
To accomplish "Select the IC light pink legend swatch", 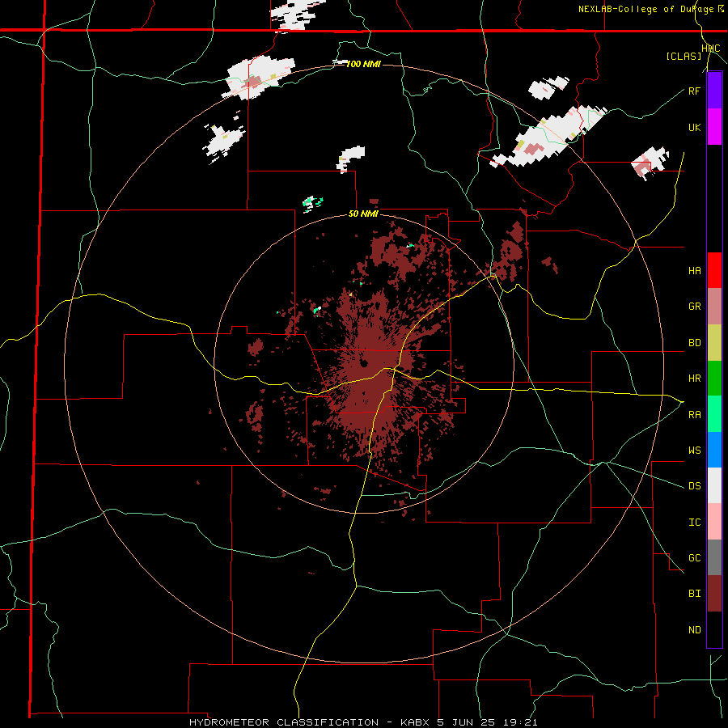I will [x=714, y=522].
